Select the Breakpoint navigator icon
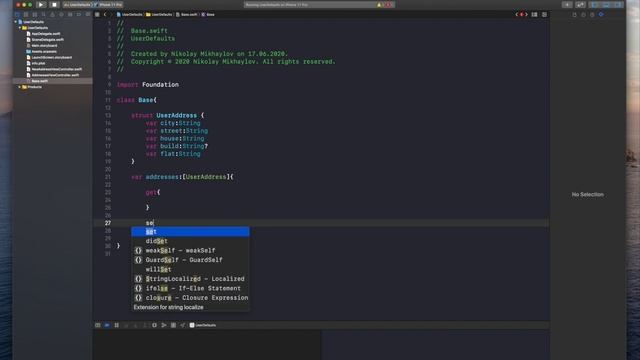This screenshot has width=640, height=360. point(79,14)
